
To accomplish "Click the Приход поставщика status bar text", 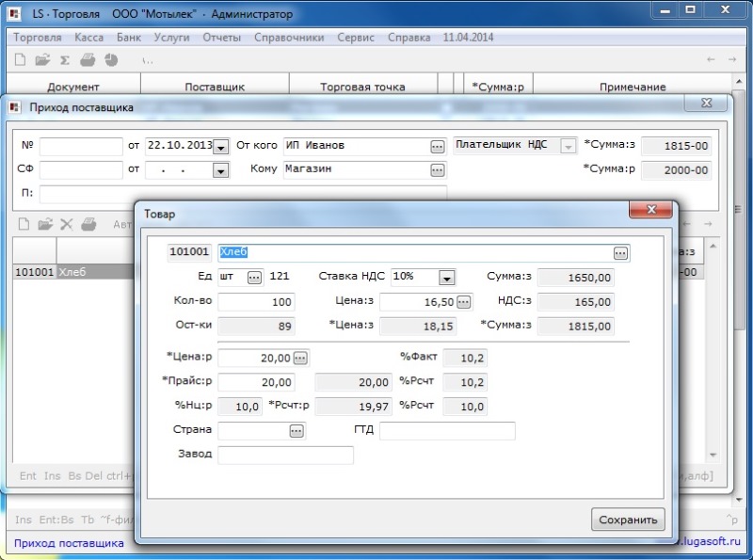I will pyautogui.click(x=69, y=543).
